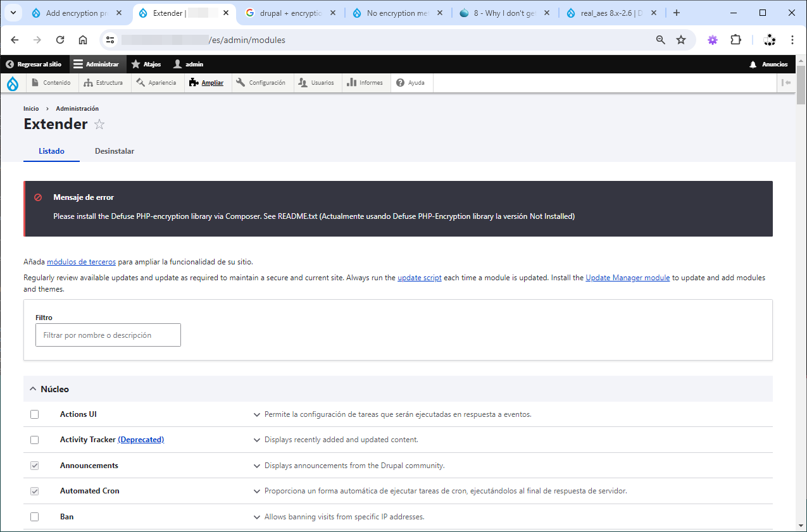This screenshot has height=532, width=807.
Task: Open Ayuda menu in admin toolbar
Action: (412, 83)
